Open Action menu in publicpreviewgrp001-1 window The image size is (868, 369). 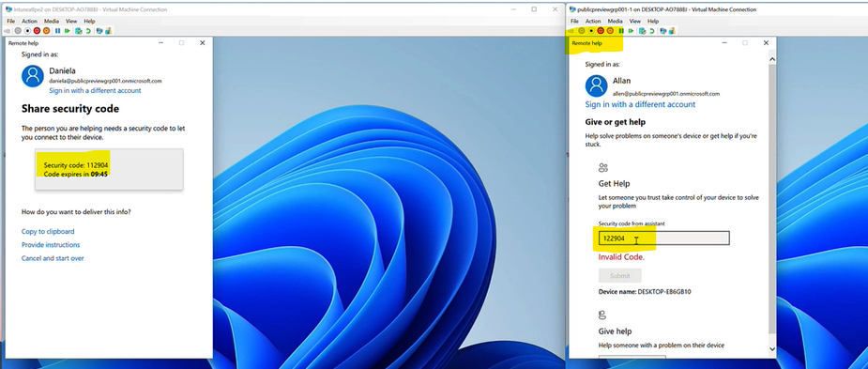[x=593, y=21]
